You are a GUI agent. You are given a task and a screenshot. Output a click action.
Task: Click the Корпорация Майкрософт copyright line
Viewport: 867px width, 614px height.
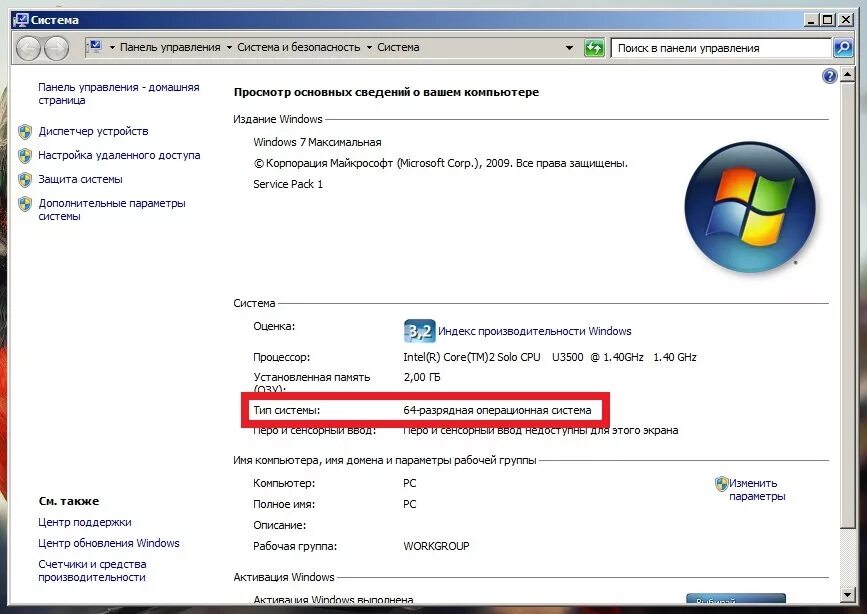click(441, 163)
